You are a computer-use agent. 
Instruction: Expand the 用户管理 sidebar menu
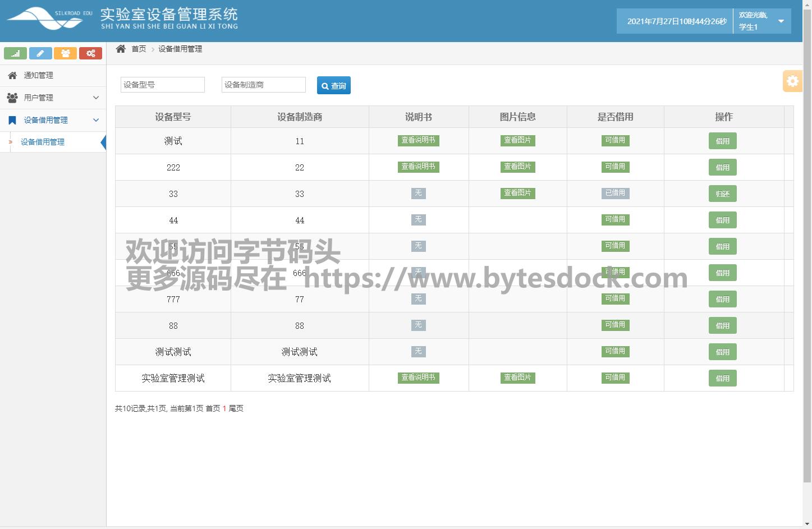pos(53,98)
